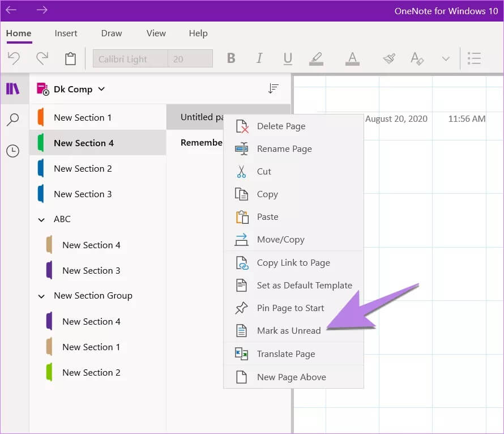This screenshot has height=434, width=504.
Task: Click the clipboard Paste icon in toolbar
Action: click(x=70, y=58)
